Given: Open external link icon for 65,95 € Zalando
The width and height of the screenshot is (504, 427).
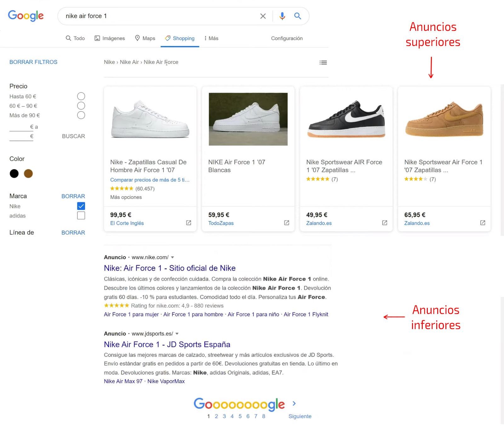Looking at the screenshot, I should tap(483, 223).
